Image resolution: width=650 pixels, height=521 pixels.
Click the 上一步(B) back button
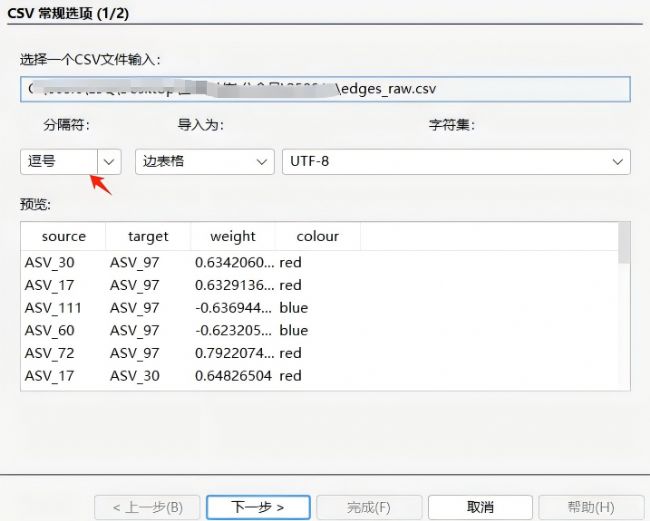pyautogui.click(x=146, y=507)
